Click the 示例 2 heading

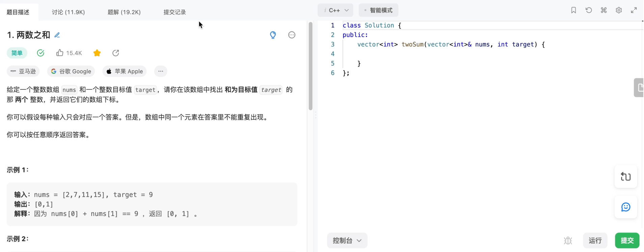point(18,239)
